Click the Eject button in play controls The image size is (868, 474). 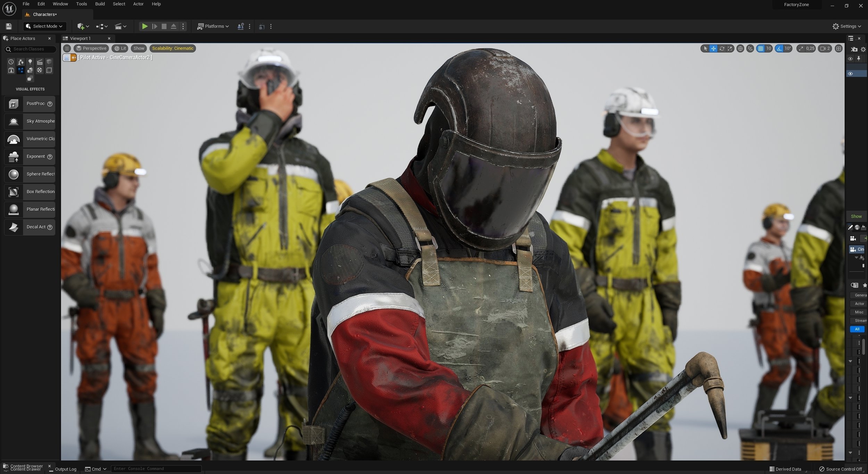pos(174,26)
